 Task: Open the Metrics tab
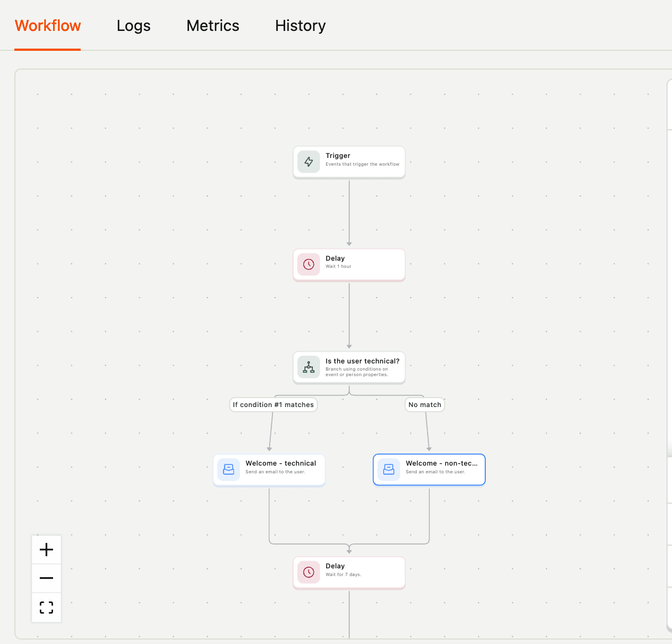click(x=213, y=25)
